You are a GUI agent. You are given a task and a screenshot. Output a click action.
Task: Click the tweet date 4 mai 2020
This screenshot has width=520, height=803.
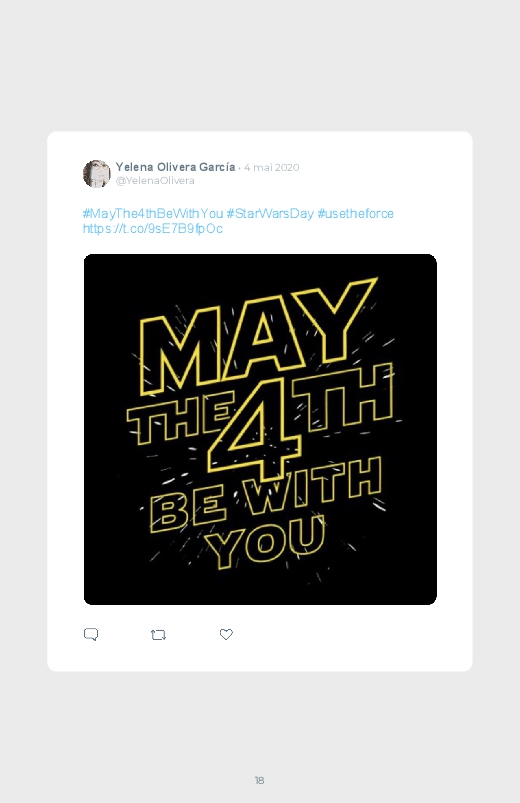click(x=272, y=167)
